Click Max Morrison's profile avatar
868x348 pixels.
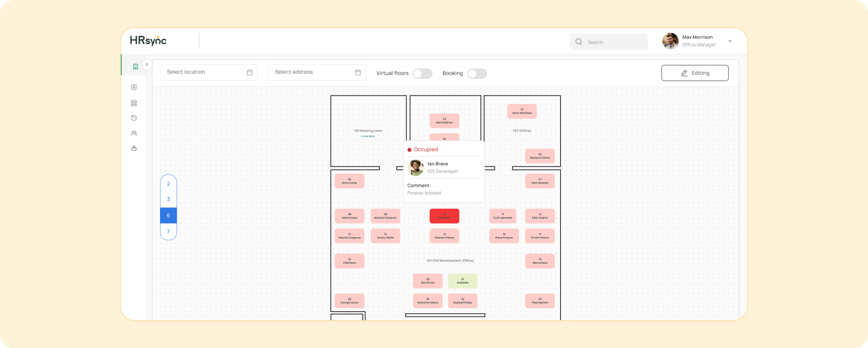pos(670,41)
